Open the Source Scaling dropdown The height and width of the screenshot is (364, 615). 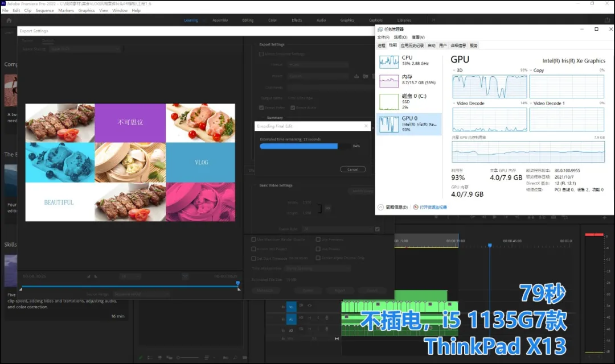(85, 49)
